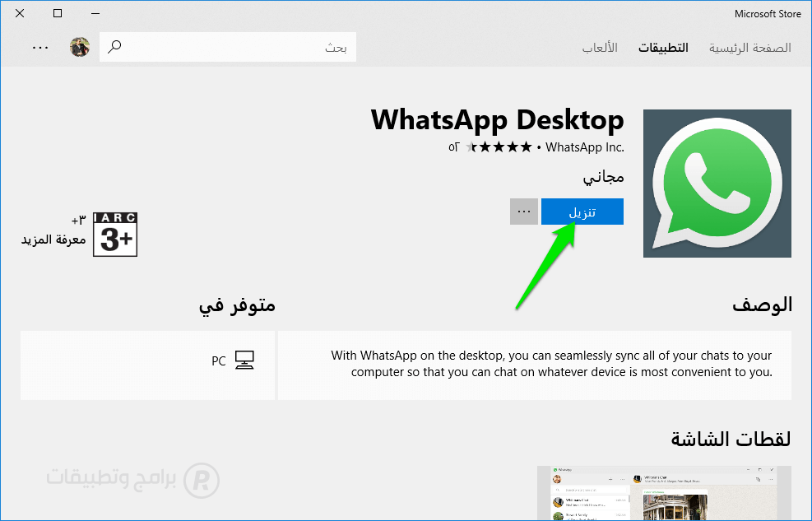Close the Microsoft Store window
Image resolution: width=812 pixels, height=521 pixels.
click(20, 13)
